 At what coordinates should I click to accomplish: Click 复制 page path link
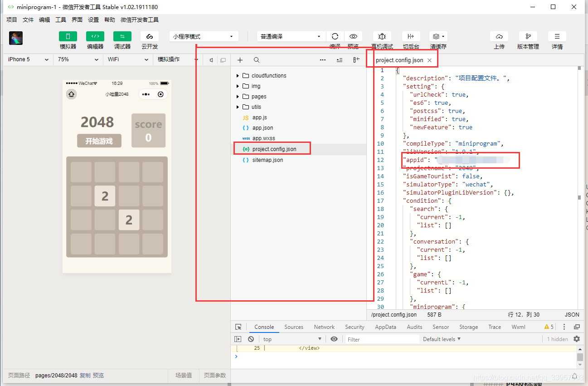pos(85,376)
